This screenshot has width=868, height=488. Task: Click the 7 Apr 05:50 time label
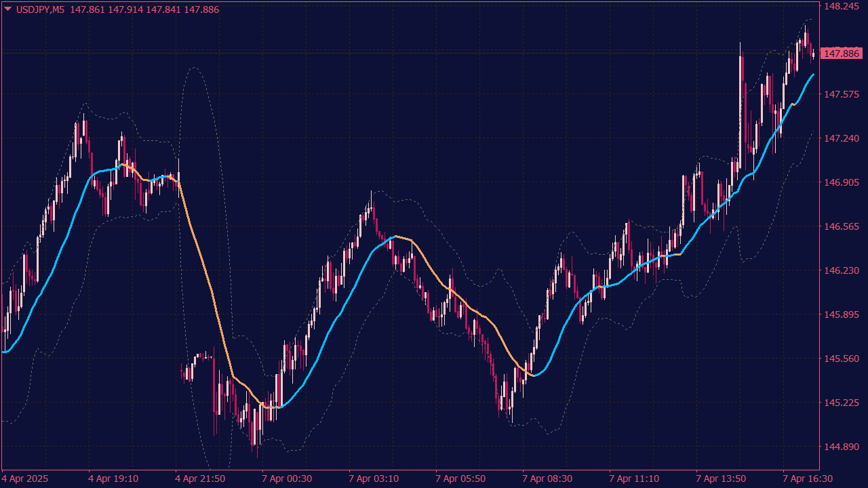(x=460, y=479)
